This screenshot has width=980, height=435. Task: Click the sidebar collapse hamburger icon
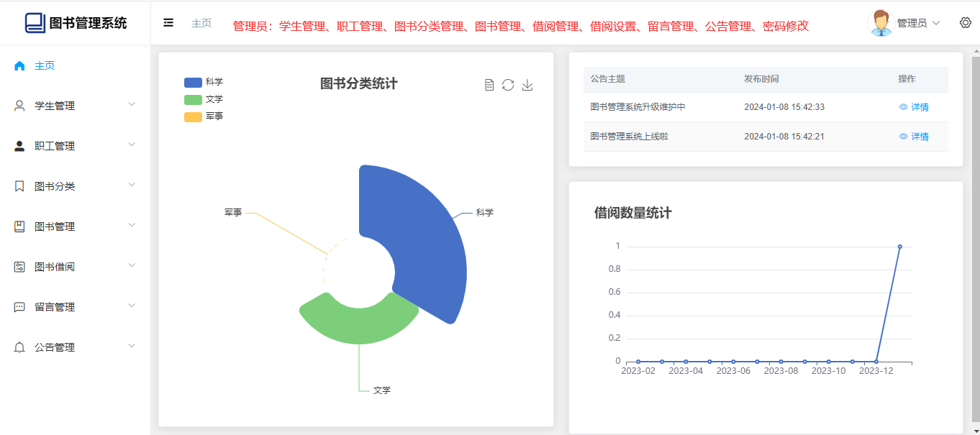pyautogui.click(x=168, y=23)
